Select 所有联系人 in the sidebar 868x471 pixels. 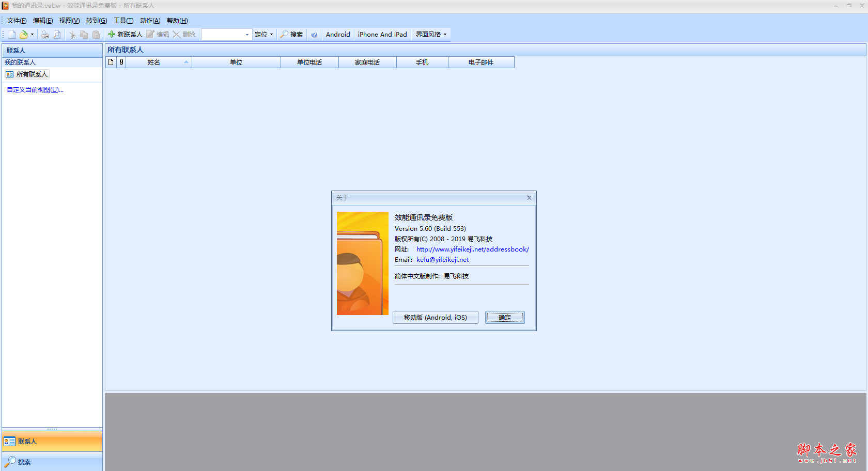click(27, 74)
